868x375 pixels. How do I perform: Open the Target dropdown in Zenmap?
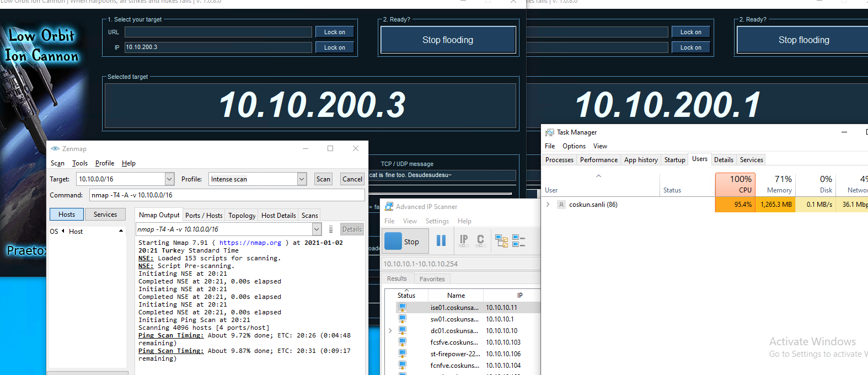pyautogui.click(x=170, y=179)
